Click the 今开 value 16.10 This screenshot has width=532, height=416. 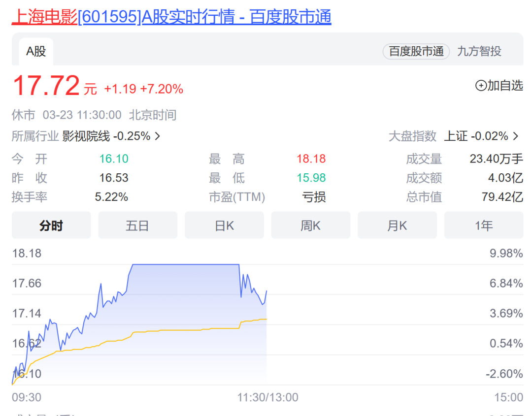pos(114,159)
